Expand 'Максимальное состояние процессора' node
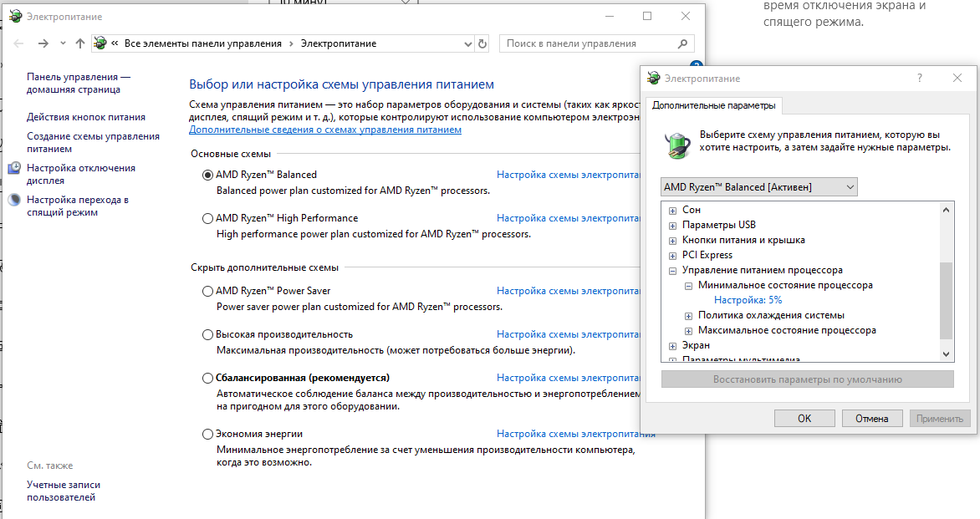This screenshot has height=519, width=980. coord(688,331)
